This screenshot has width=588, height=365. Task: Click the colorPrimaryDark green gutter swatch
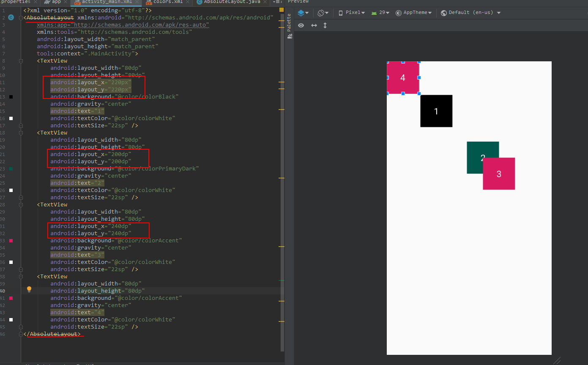pos(11,169)
